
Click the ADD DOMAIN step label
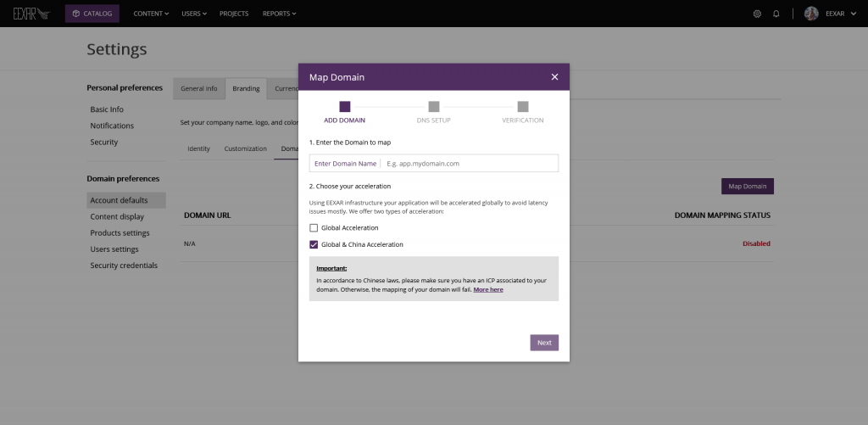point(344,120)
